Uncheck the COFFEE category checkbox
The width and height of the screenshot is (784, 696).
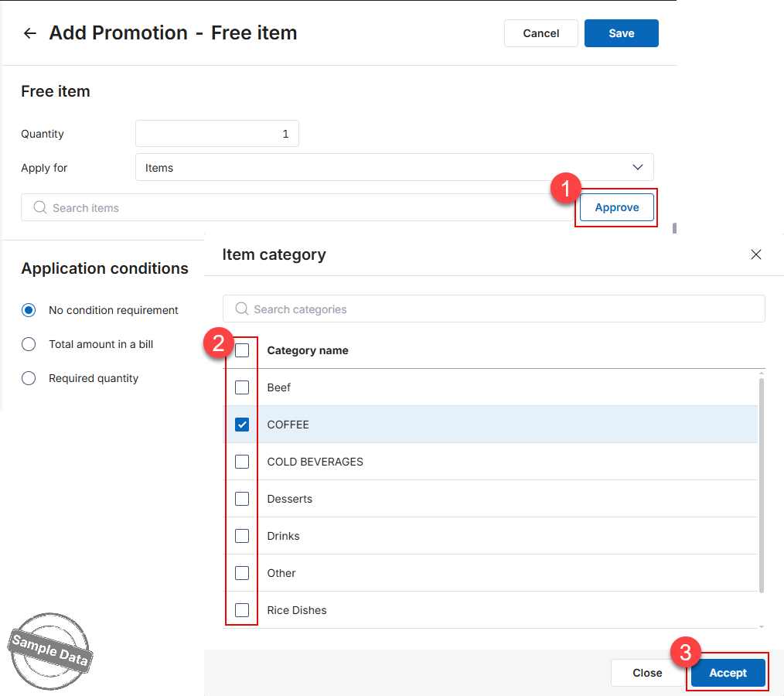pyautogui.click(x=242, y=425)
